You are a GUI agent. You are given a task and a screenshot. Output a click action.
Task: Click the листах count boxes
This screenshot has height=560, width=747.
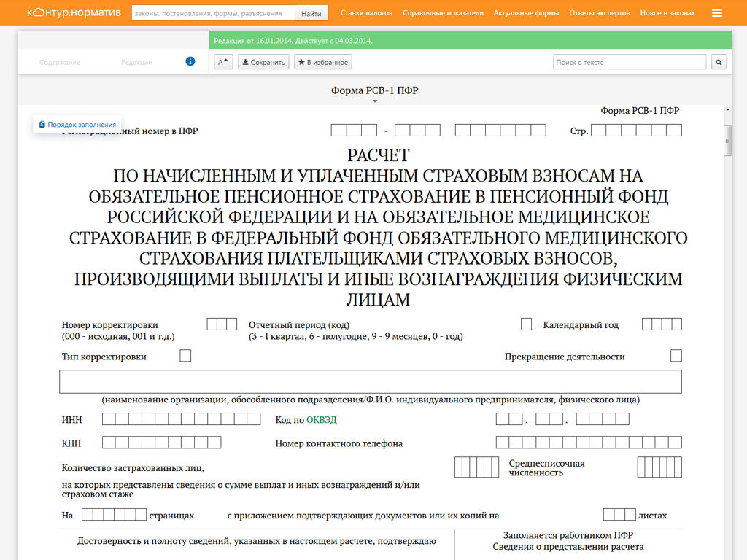click(619, 514)
